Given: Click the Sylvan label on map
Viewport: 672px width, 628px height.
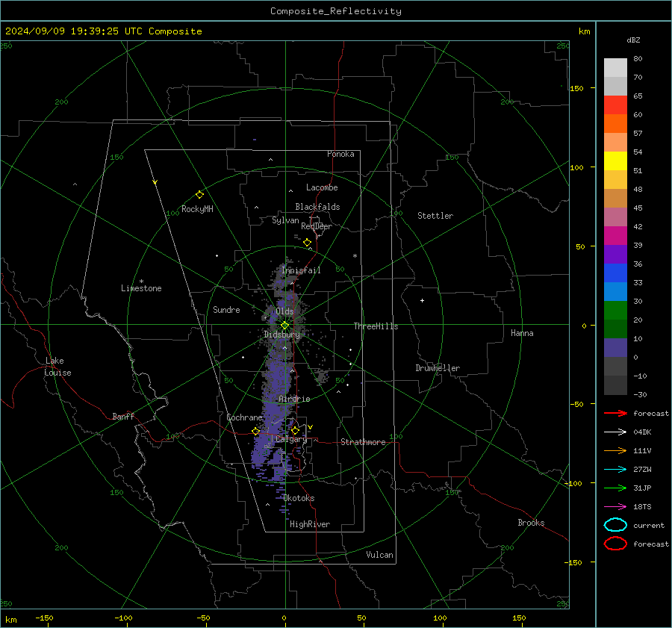Looking at the screenshot, I should [285, 220].
